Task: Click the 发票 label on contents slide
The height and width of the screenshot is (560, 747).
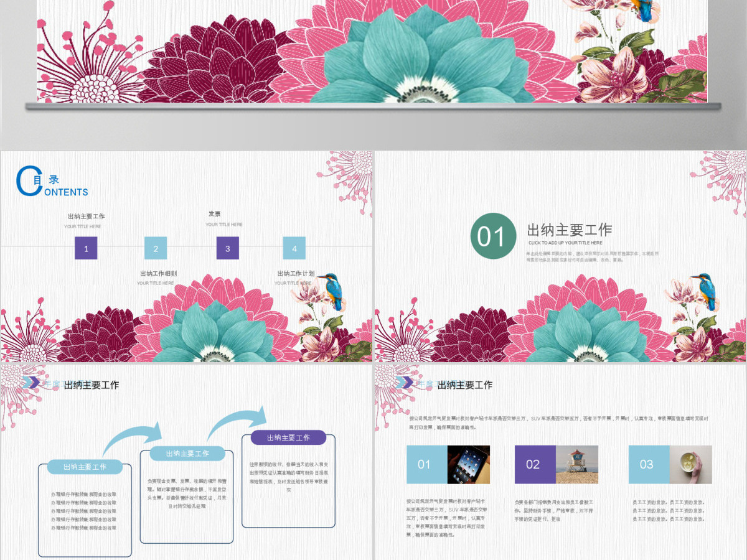Action: tap(215, 213)
